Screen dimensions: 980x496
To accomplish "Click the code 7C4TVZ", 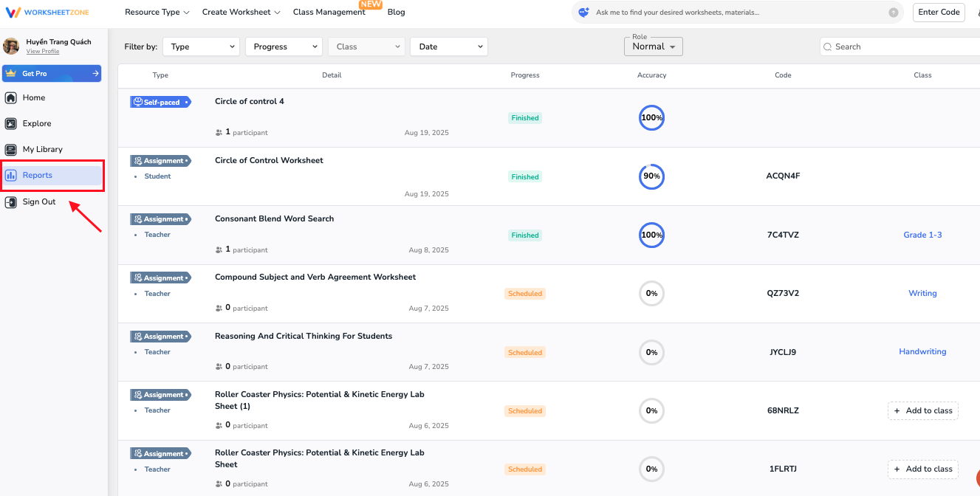I will pyautogui.click(x=783, y=235).
